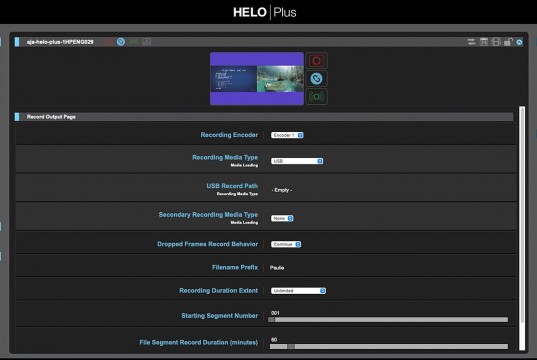Click the red Record button beside the preview
This screenshot has height=360, width=537.
click(316, 61)
